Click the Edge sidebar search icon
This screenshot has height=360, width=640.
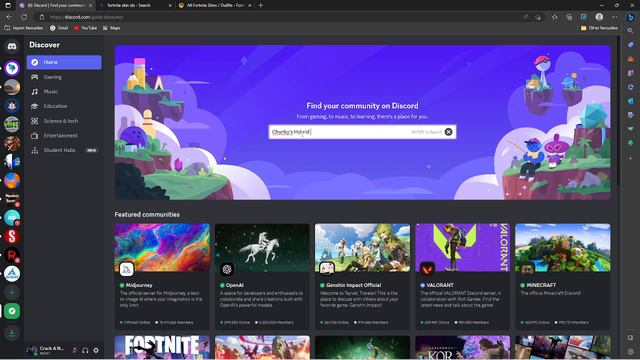tap(631, 31)
